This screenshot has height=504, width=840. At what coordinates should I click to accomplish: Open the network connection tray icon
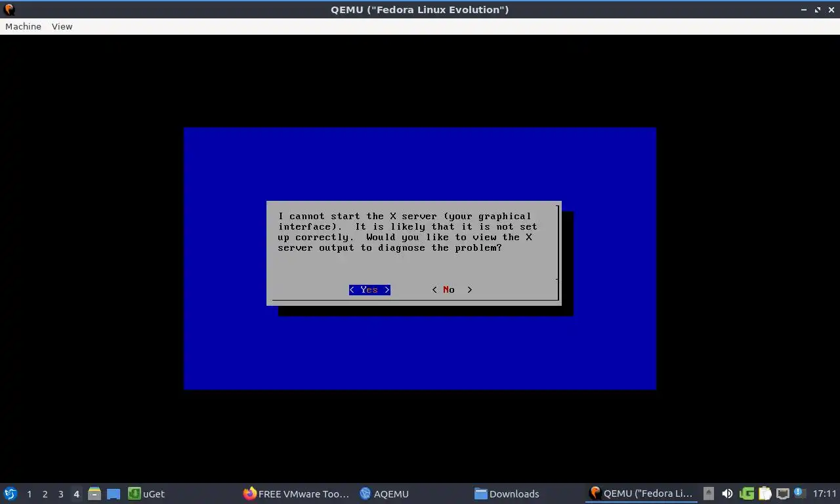click(782, 493)
